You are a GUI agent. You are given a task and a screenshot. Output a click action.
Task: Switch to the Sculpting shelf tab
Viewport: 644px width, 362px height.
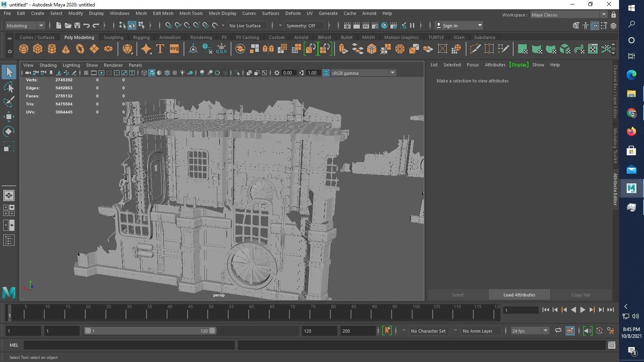(x=114, y=37)
